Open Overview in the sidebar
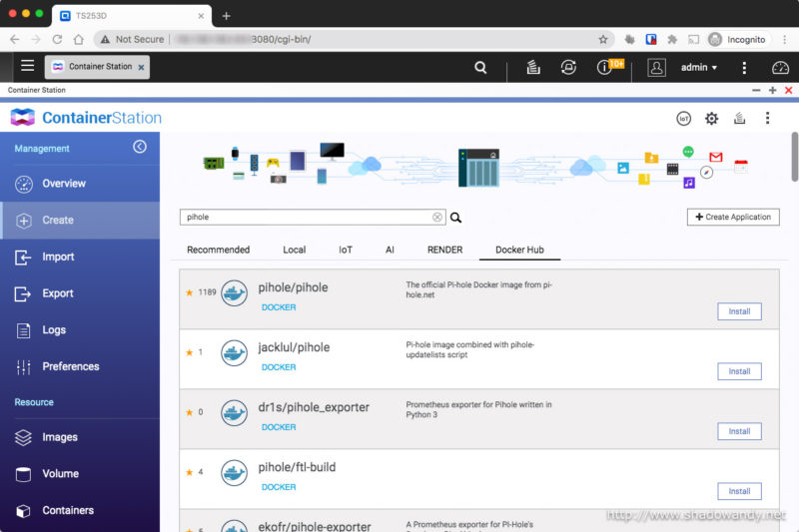This screenshot has height=532, width=799. click(64, 184)
